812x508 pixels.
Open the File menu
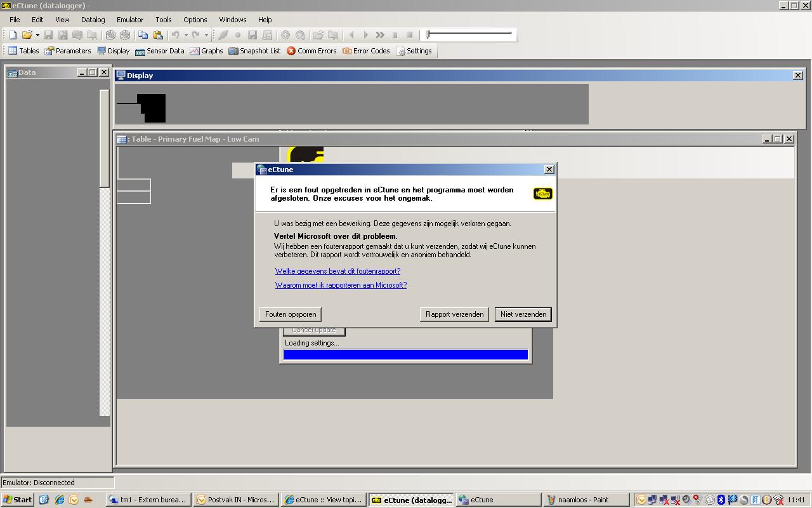click(x=15, y=20)
